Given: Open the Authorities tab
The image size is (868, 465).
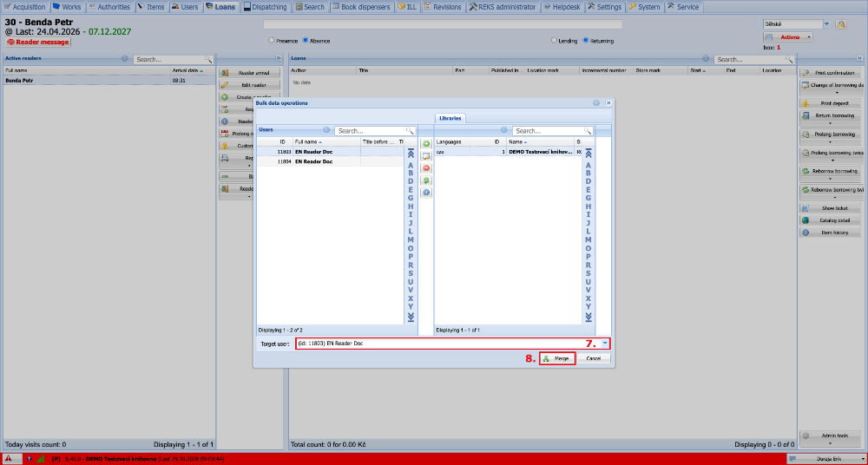Looking at the screenshot, I should 109,7.
